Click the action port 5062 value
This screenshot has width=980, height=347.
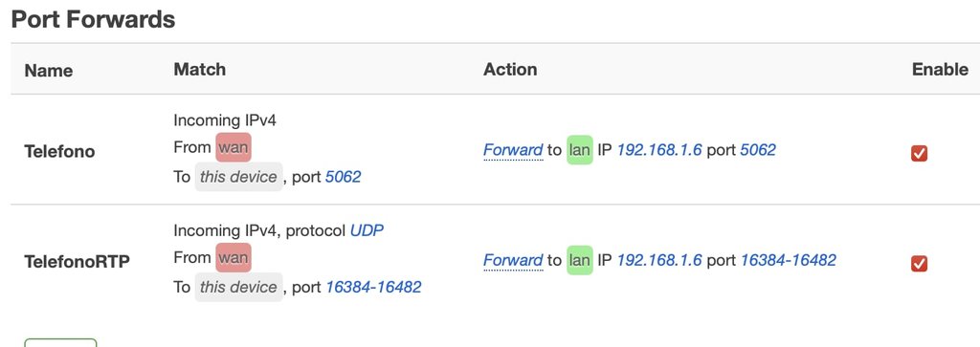point(758,150)
